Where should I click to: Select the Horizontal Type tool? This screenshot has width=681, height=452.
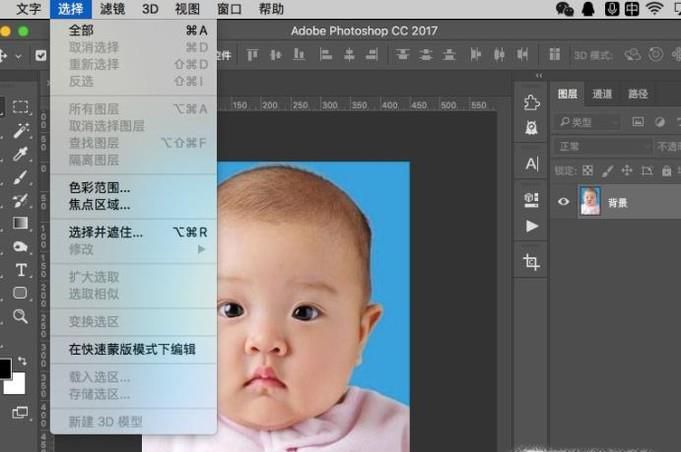tap(21, 270)
